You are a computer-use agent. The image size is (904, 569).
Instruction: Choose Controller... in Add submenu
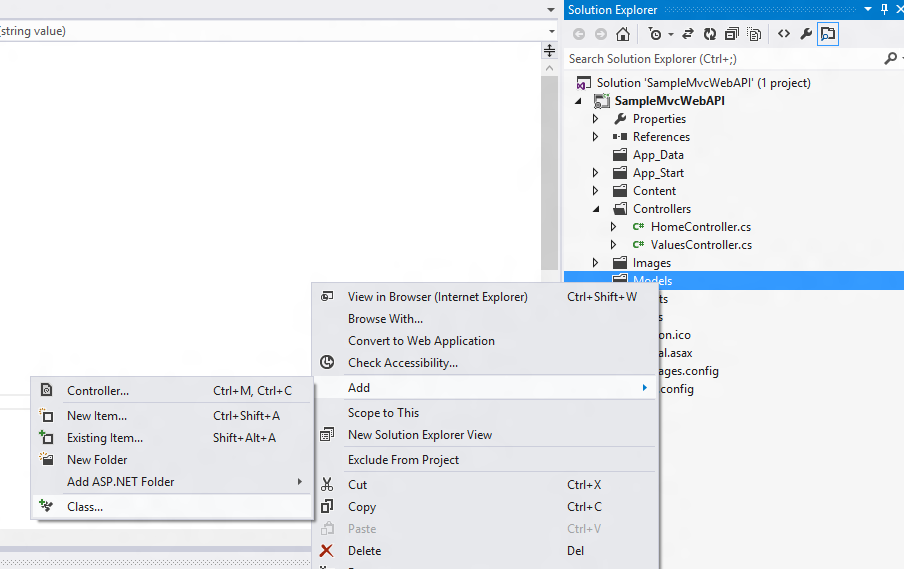coord(172,391)
